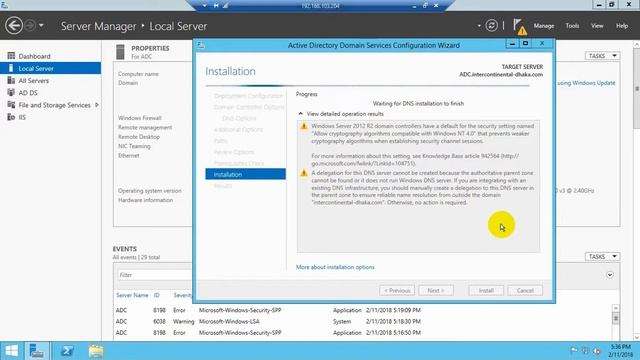
Task: Click the Previous button in wizard
Action: point(397,290)
